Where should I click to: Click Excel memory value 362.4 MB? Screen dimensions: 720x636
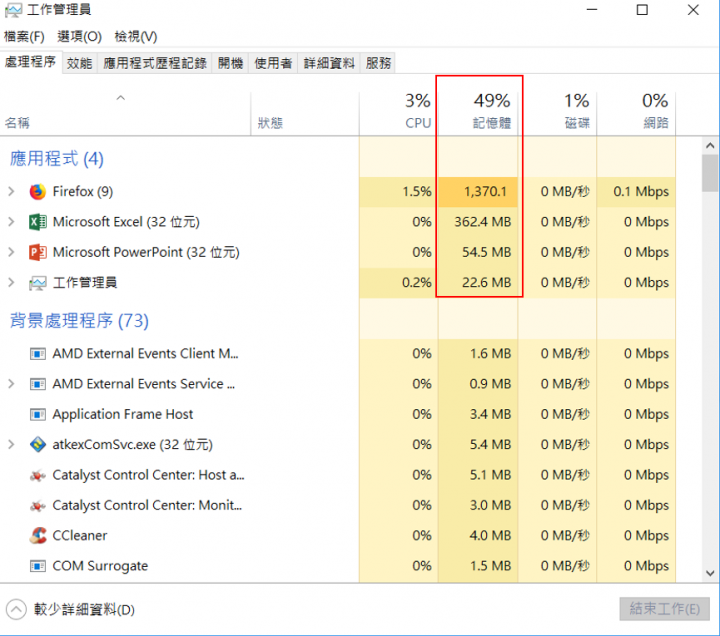click(x=483, y=222)
